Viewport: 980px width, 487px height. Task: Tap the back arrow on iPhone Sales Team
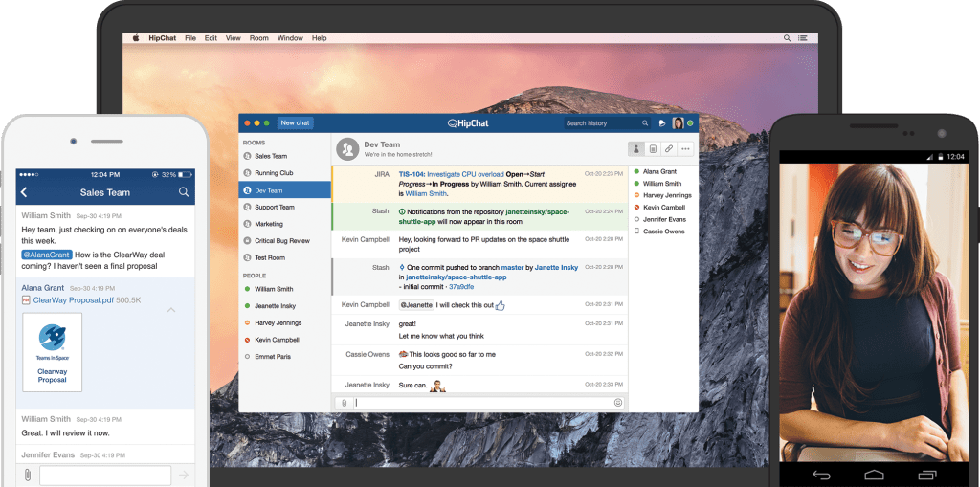(x=24, y=192)
